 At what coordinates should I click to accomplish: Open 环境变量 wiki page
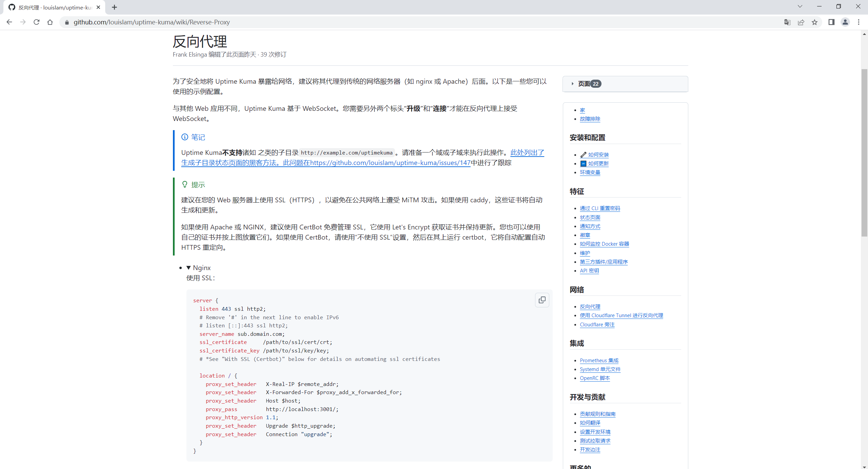click(x=590, y=172)
